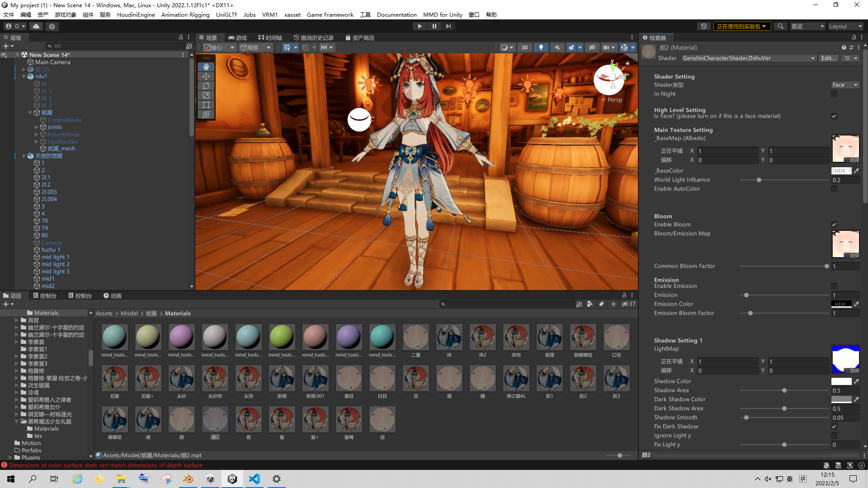
Task: Open the Windows Start menu
Action: [11, 479]
